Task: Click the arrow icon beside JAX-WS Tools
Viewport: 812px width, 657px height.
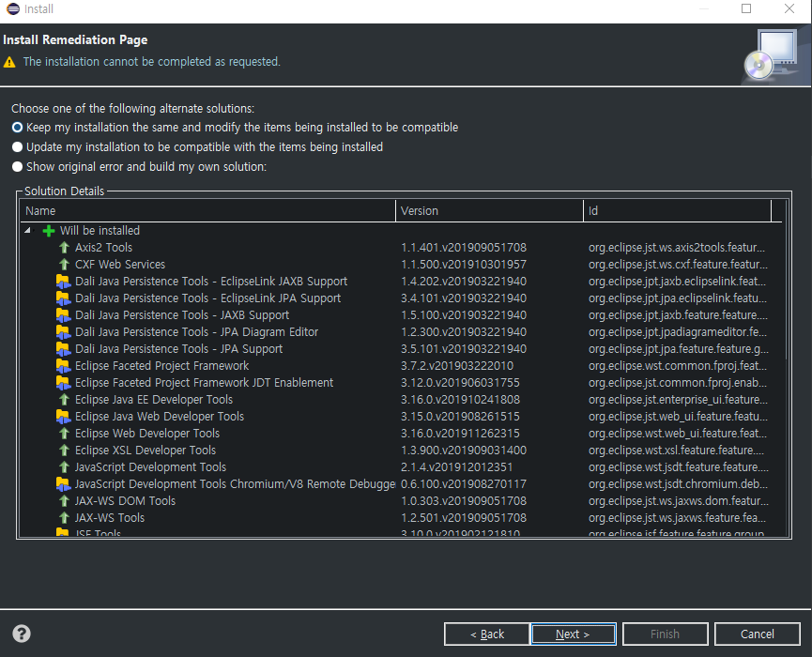Action: (64, 518)
